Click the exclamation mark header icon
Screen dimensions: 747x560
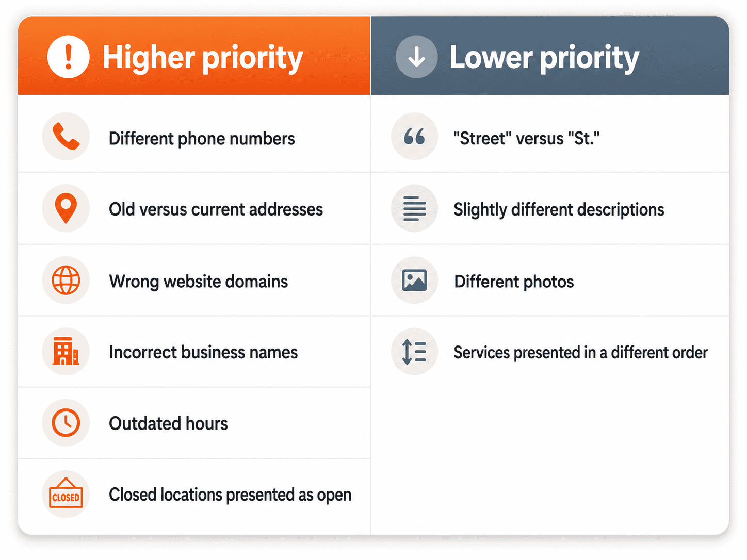tap(68, 57)
